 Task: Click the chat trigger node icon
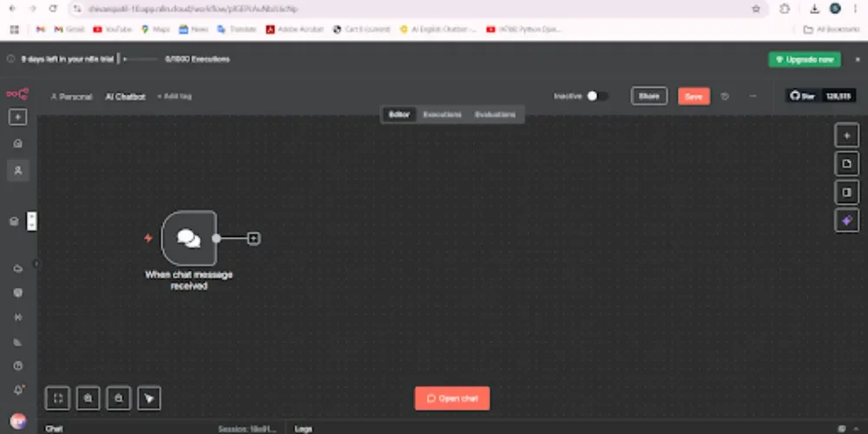(188, 238)
